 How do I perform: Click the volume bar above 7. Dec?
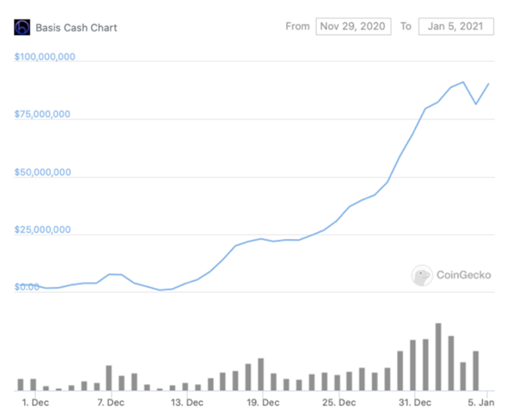[x=109, y=378]
